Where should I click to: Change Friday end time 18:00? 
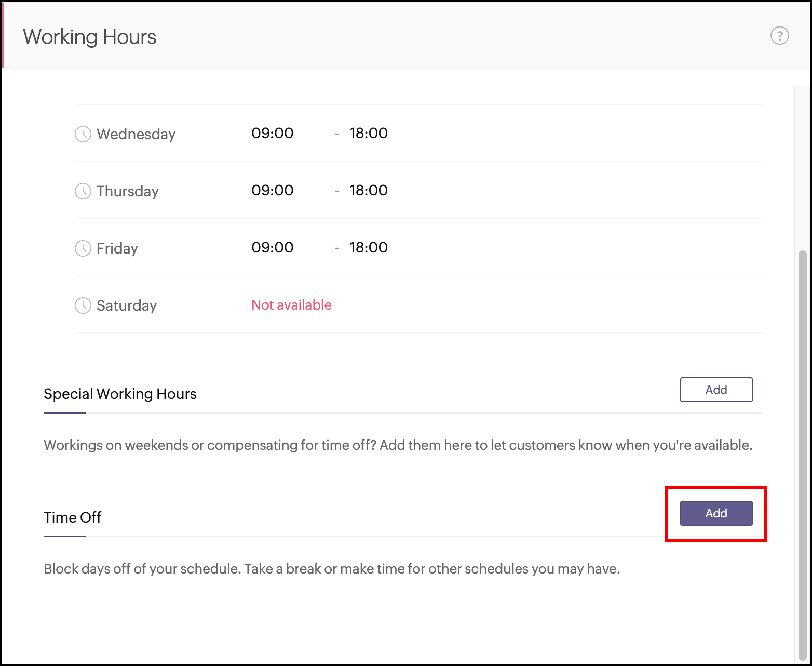coord(368,248)
